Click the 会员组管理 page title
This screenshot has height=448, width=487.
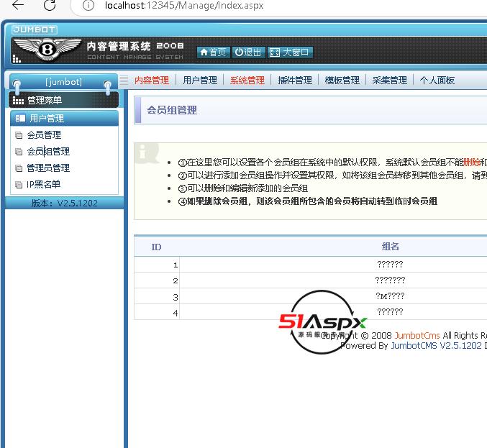pyautogui.click(x=172, y=110)
